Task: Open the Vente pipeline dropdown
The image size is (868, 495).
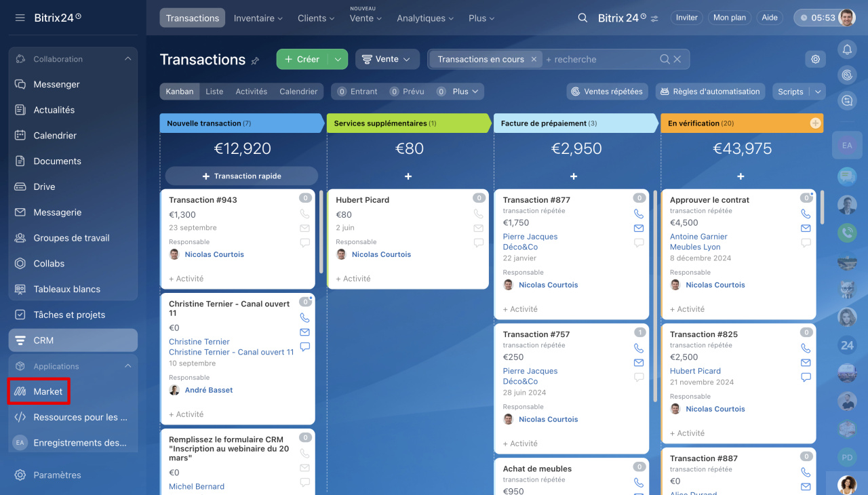Action: 387,60
